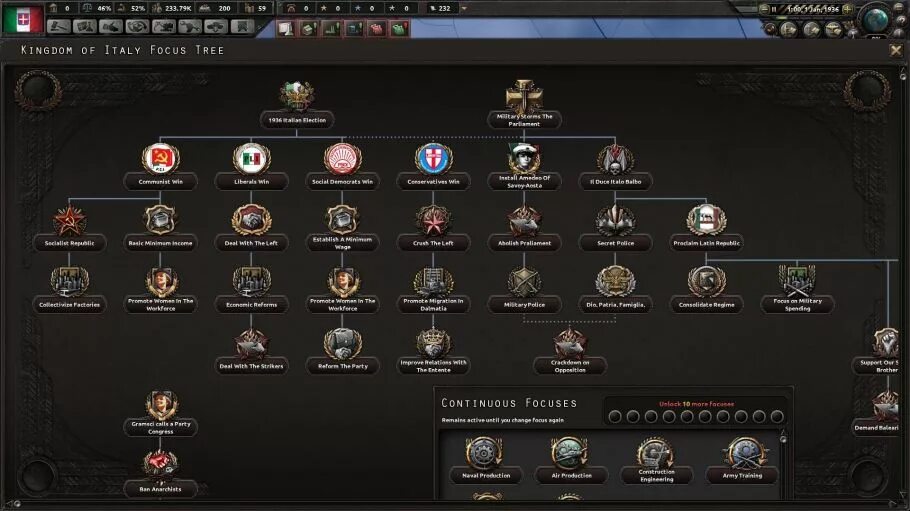Choose Reform The Party focus
This screenshot has height=511, width=910.
(x=342, y=351)
